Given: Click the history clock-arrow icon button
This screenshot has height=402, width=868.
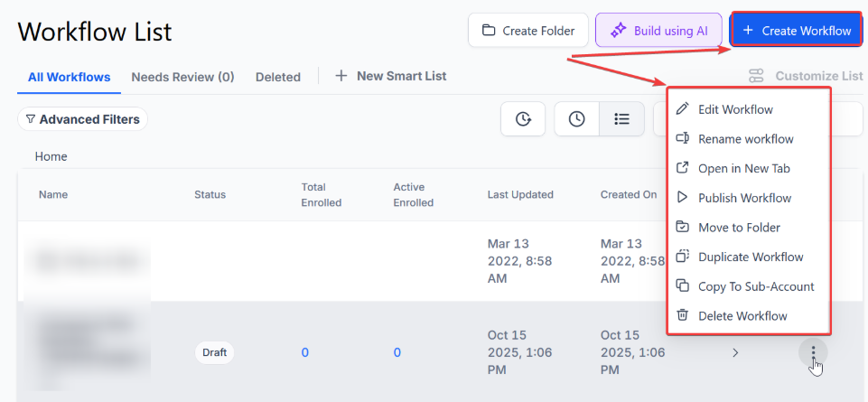Looking at the screenshot, I should [523, 119].
